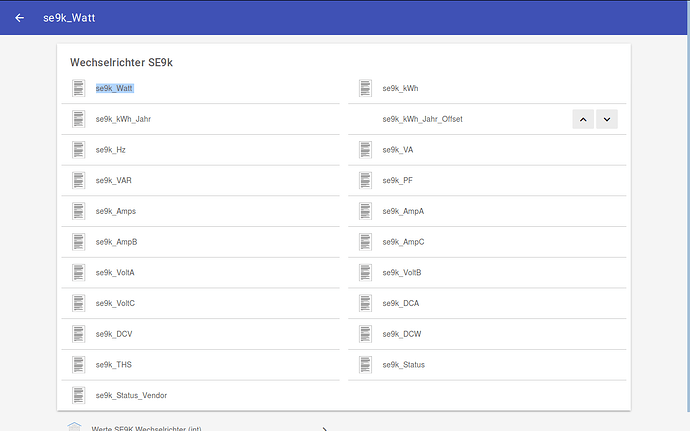Open the document icon next to se9k_THS
The width and height of the screenshot is (690, 431).
pos(79,365)
